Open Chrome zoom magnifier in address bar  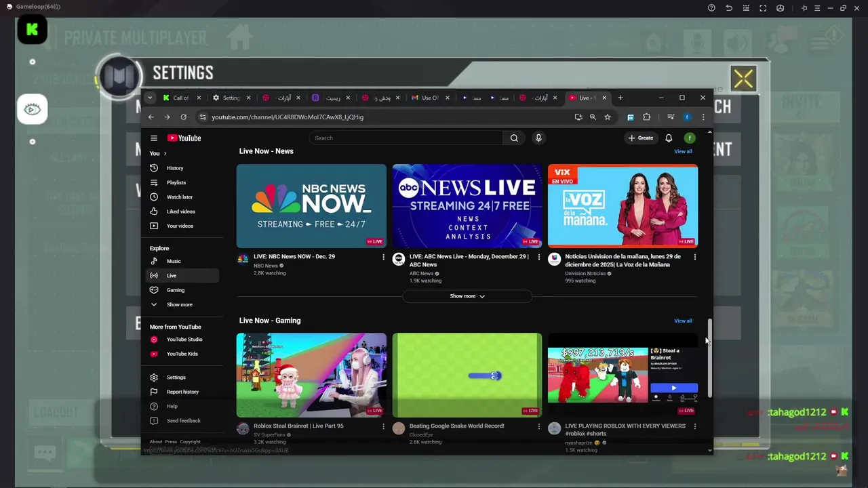pos(593,117)
